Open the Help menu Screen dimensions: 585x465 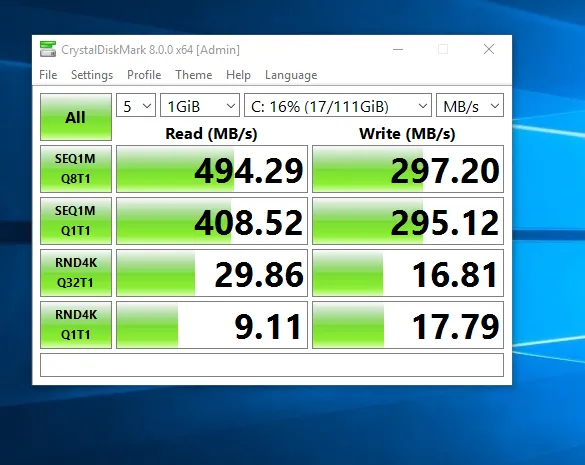coord(238,75)
